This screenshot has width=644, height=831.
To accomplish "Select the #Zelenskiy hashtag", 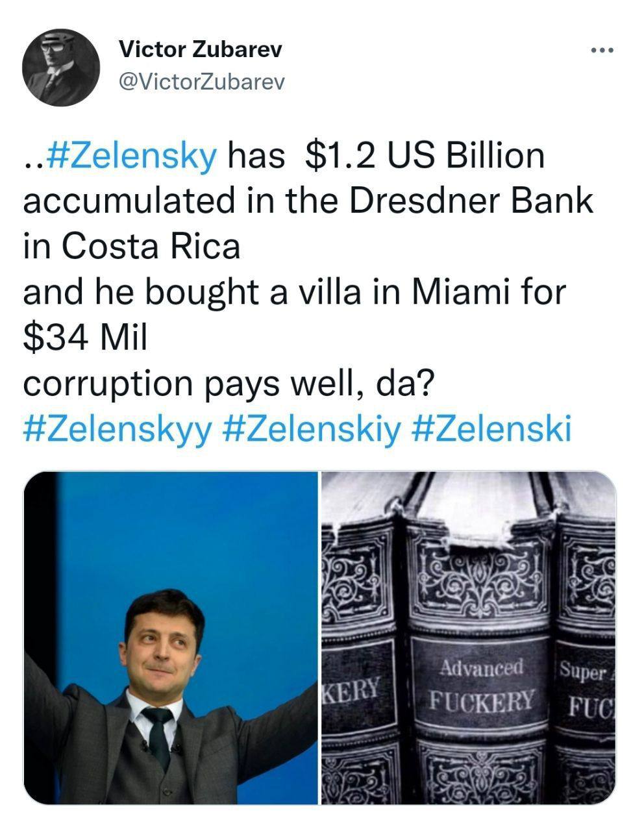I will pos(312,428).
